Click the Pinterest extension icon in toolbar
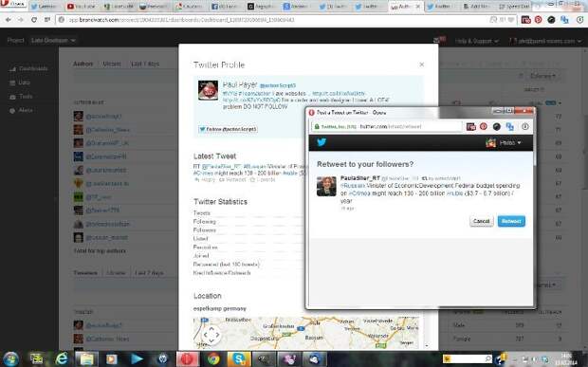The image size is (588, 367). pos(538,20)
